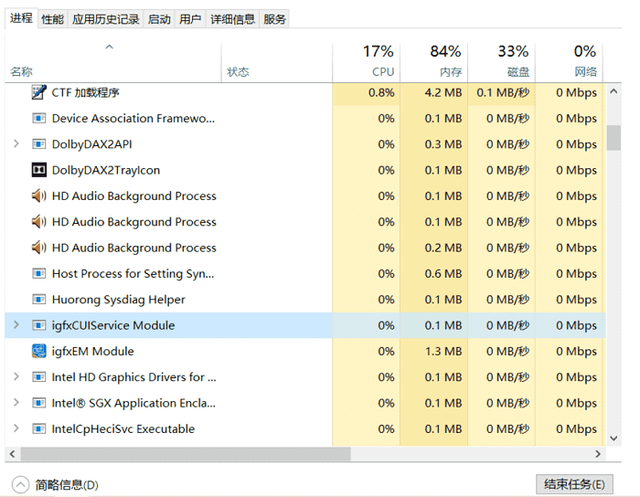Click the IntelCpHeciSvc Executable icon
640x497 pixels.
[39, 429]
